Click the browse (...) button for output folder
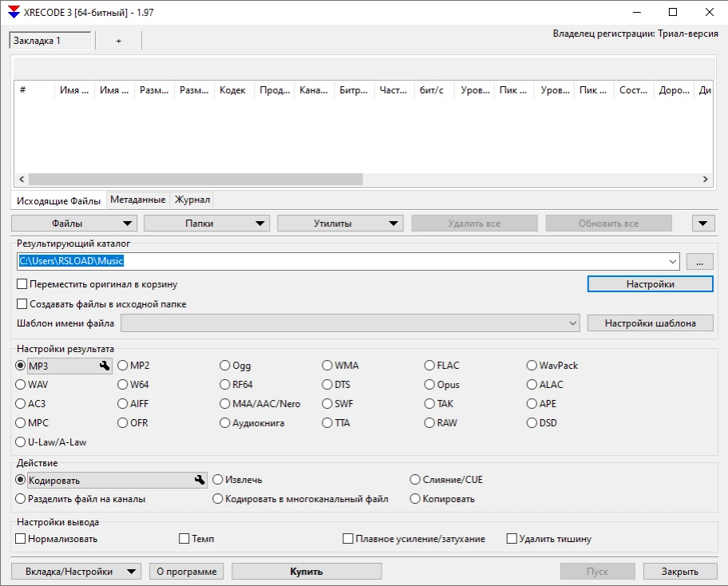Screen dimensions: 728x586 point(699,261)
